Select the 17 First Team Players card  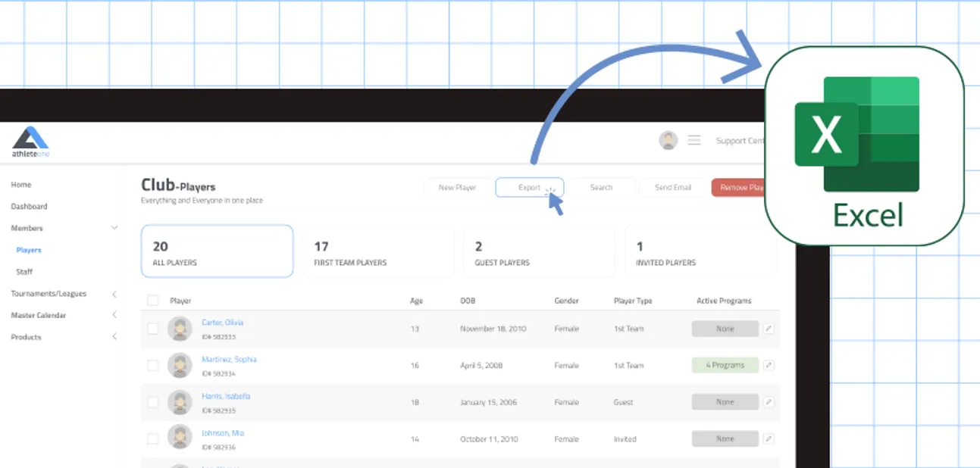tap(378, 251)
